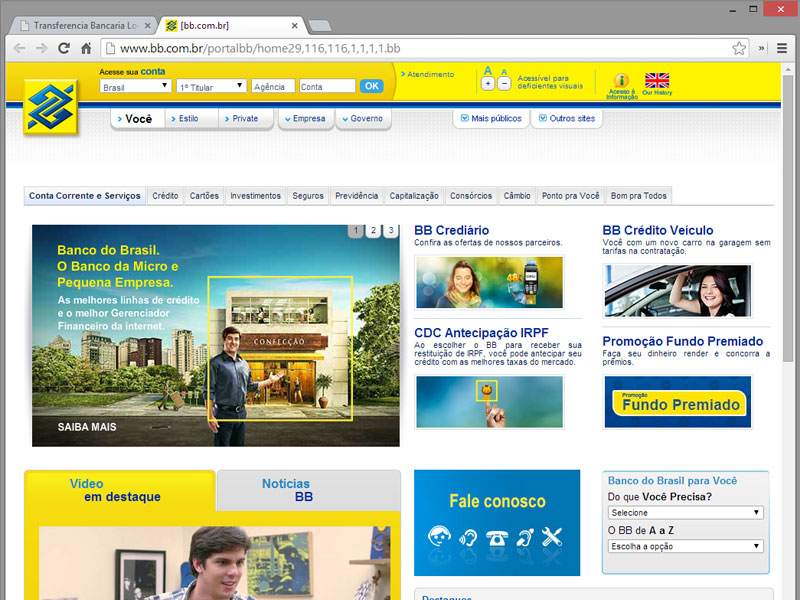
Task: Click the telephone icon in Fale conosco
Action: 497,538
